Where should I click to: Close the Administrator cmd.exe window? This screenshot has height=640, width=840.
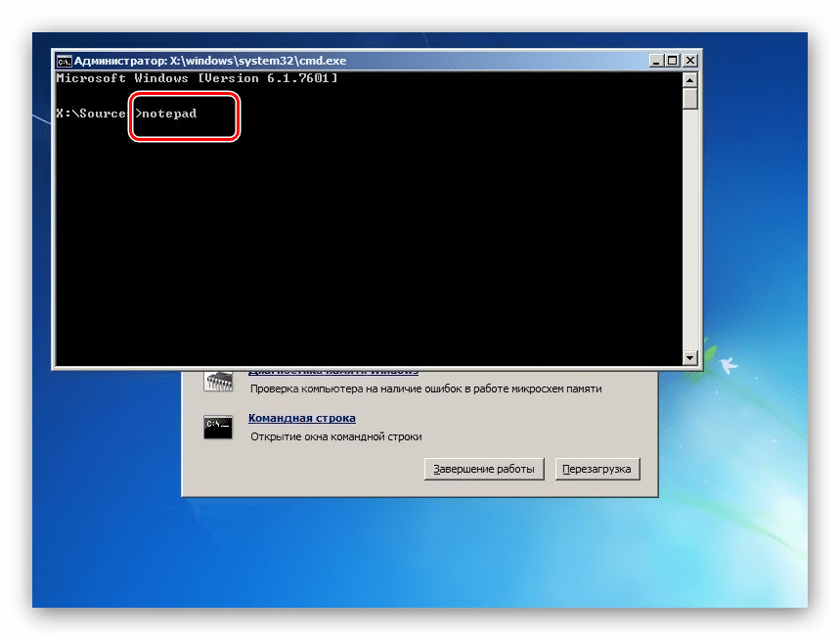(x=689, y=60)
